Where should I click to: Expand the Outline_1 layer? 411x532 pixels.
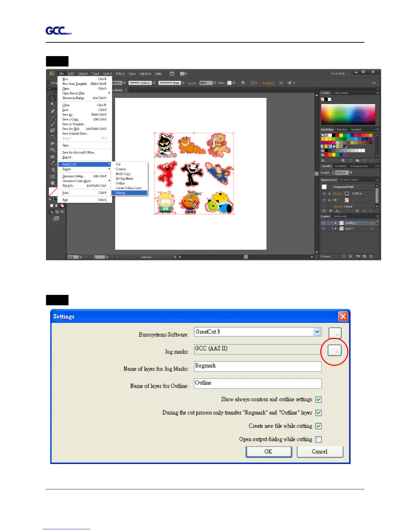335,223
